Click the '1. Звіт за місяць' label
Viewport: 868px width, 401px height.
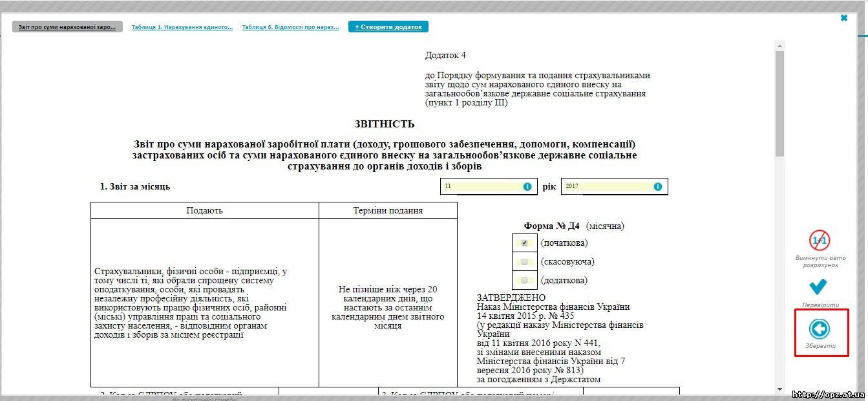coord(135,186)
